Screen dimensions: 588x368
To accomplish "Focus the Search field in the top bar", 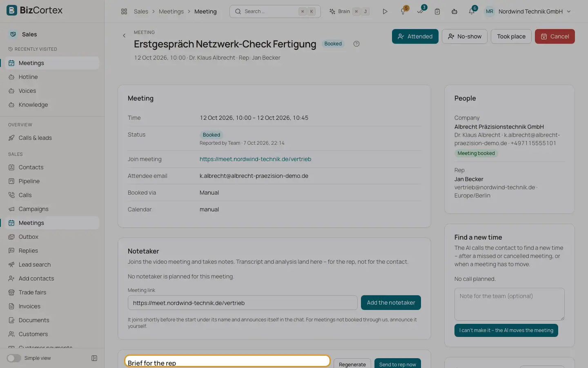I will [x=275, y=11].
